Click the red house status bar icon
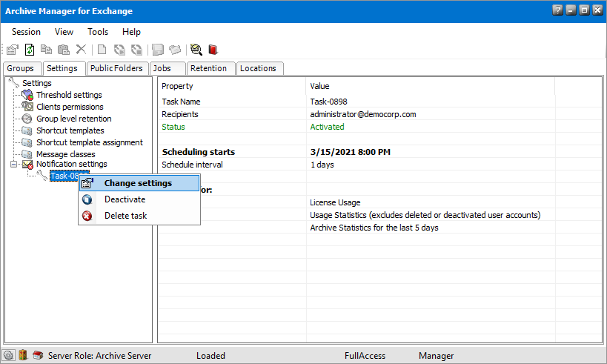The height and width of the screenshot is (364, 607). pos(38,354)
